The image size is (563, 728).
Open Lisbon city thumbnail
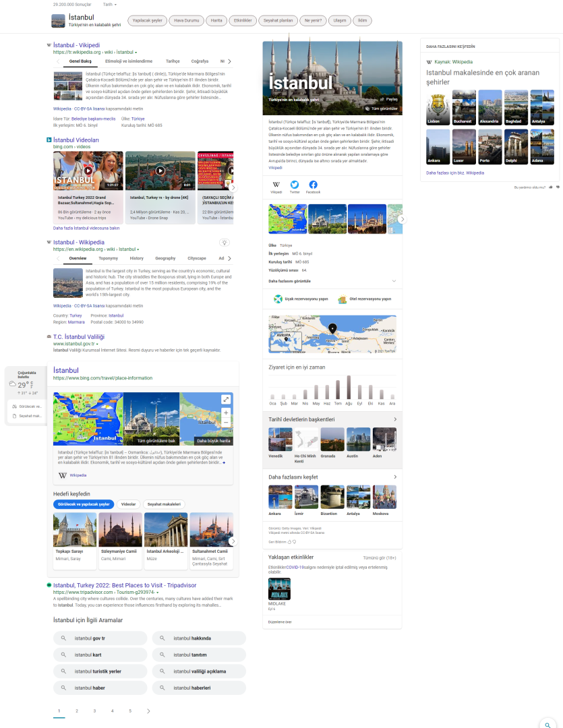(438, 107)
